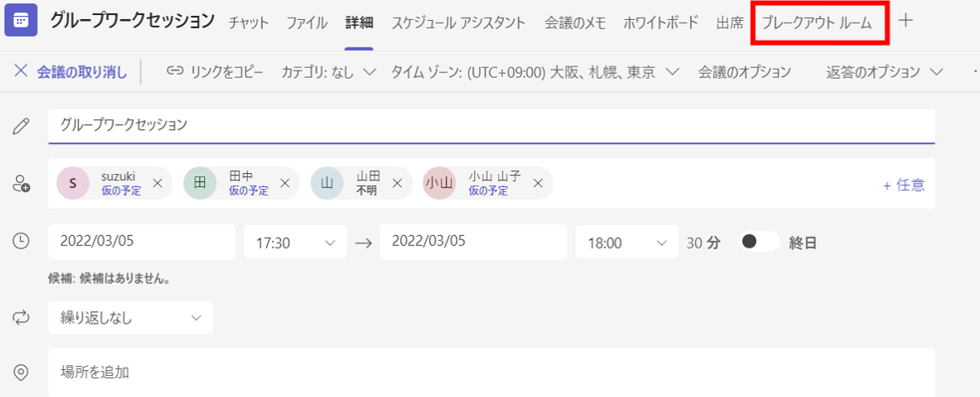The width and height of the screenshot is (980, 397).
Task: Open the start date field
Action: pyautogui.click(x=141, y=242)
